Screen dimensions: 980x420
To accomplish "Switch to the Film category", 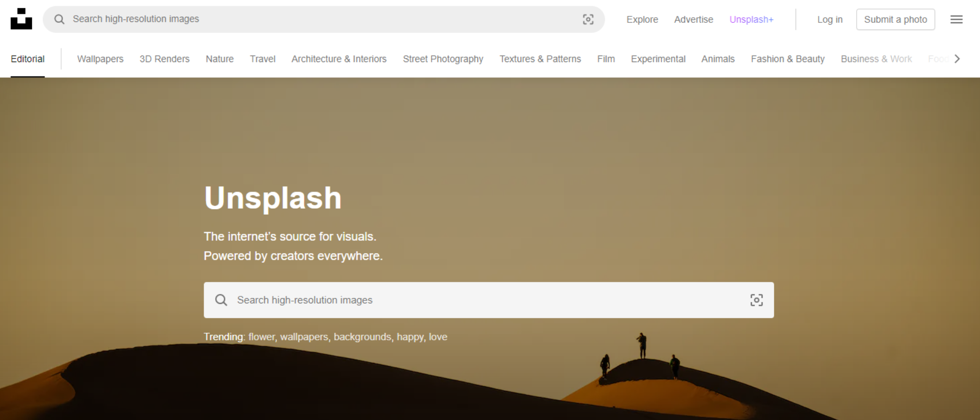I will [606, 59].
